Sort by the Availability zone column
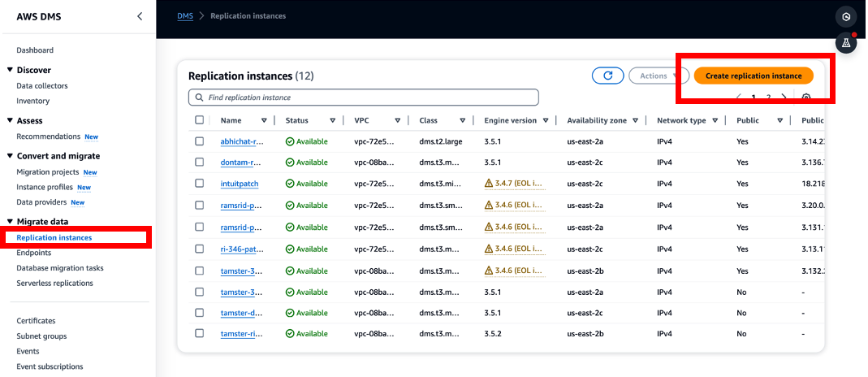Viewport: 868px width, 377px height. 636,120
